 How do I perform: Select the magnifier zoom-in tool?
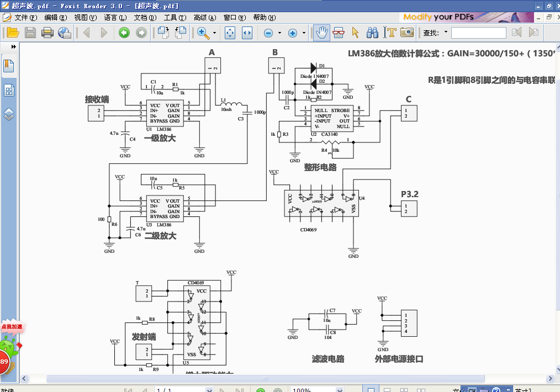tap(203, 33)
